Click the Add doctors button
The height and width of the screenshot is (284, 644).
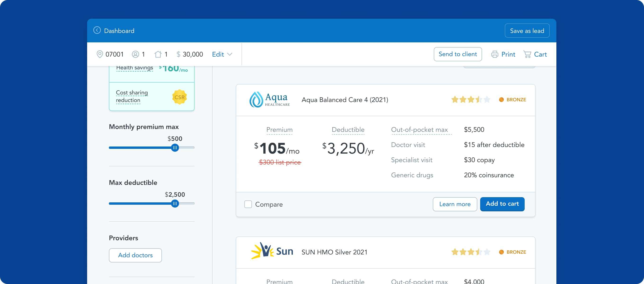[135, 255]
